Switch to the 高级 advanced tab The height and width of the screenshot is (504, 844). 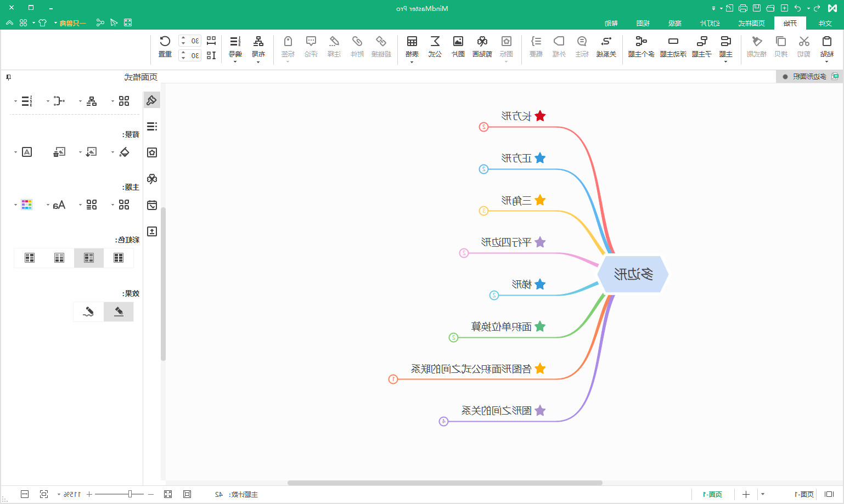click(x=675, y=23)
